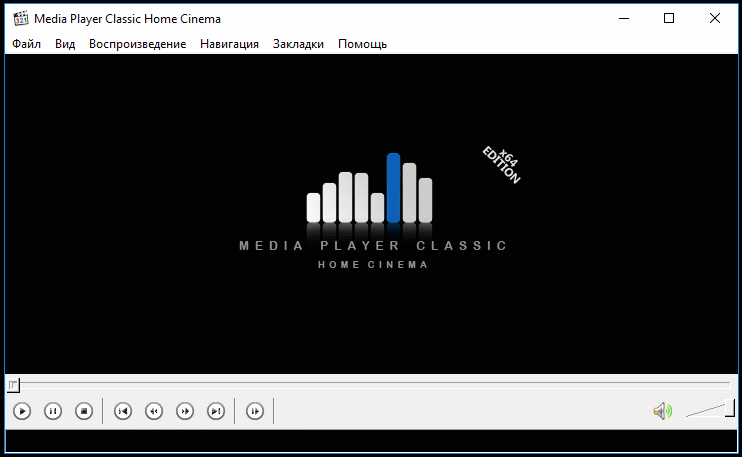
Task: Mute audio via the speaker icon
Action: pyautogui.click(x=662, y=411)
